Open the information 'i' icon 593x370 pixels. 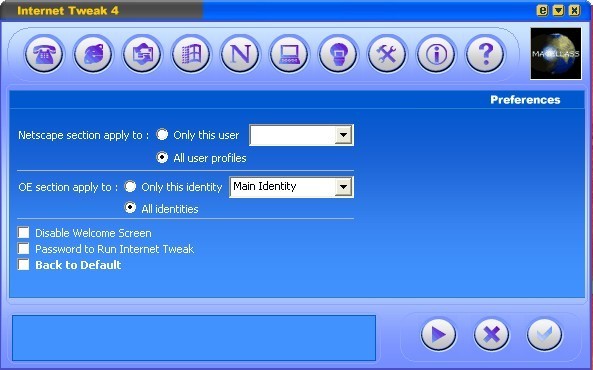(436, 54)
